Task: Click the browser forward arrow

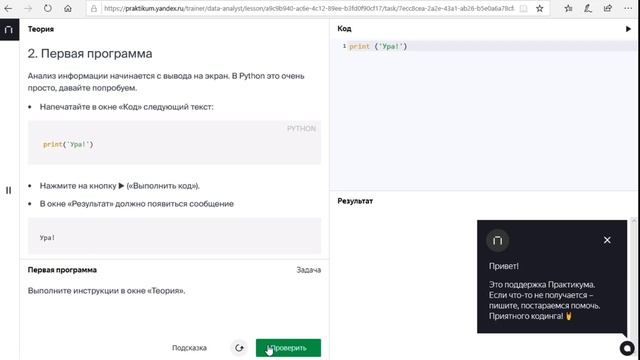Action: (x=28, y=8)
